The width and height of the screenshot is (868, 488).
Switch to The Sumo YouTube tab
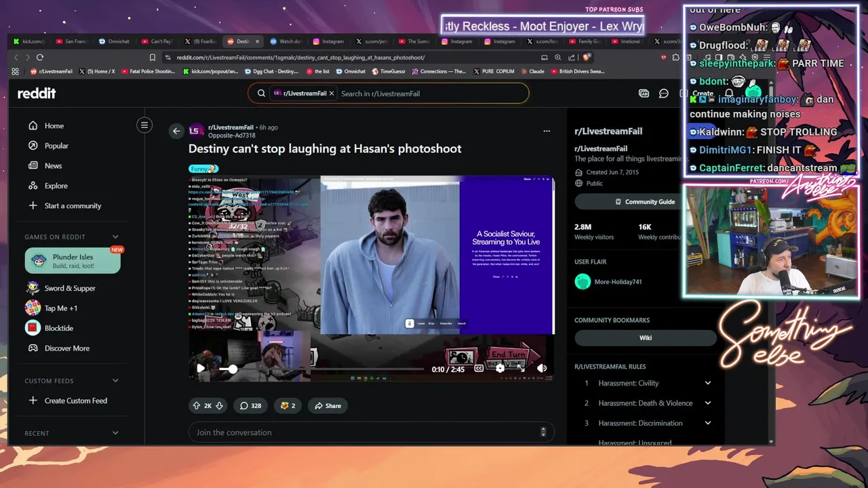[414, 41]
